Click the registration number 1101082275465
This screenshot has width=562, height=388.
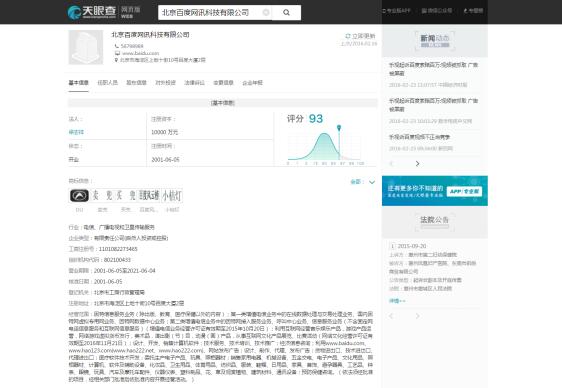click(118, 249)
